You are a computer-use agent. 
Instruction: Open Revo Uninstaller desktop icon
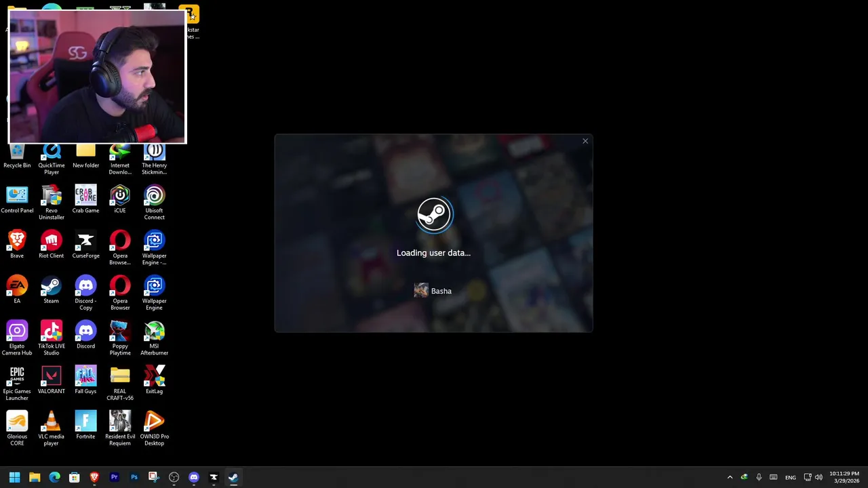51,203
